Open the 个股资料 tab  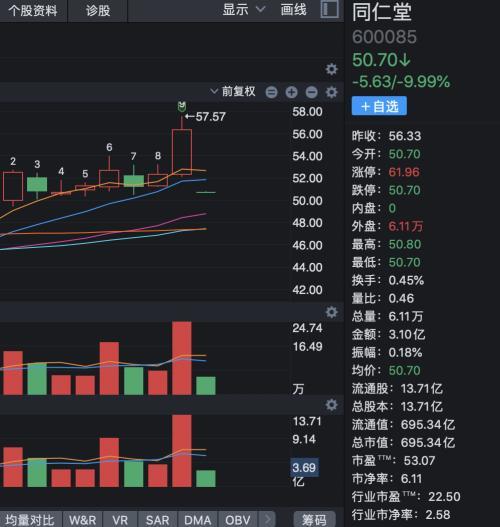[x=33, y=11]
